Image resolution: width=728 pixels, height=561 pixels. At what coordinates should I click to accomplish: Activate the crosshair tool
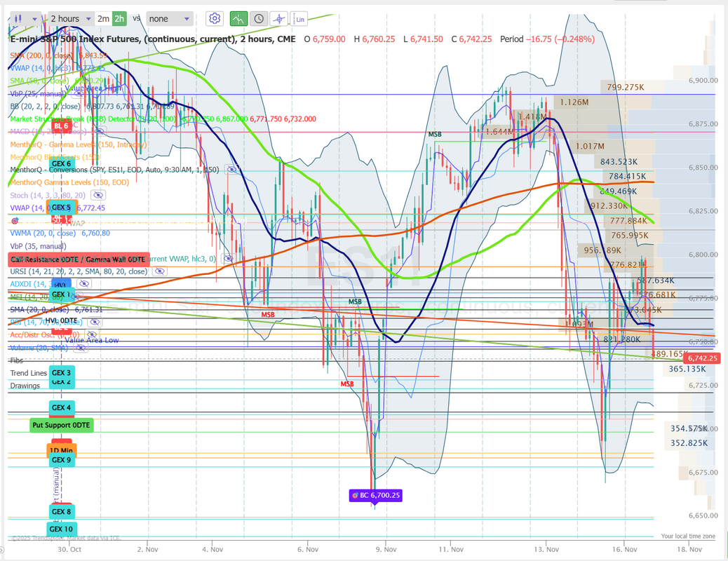tap(280, 18)
